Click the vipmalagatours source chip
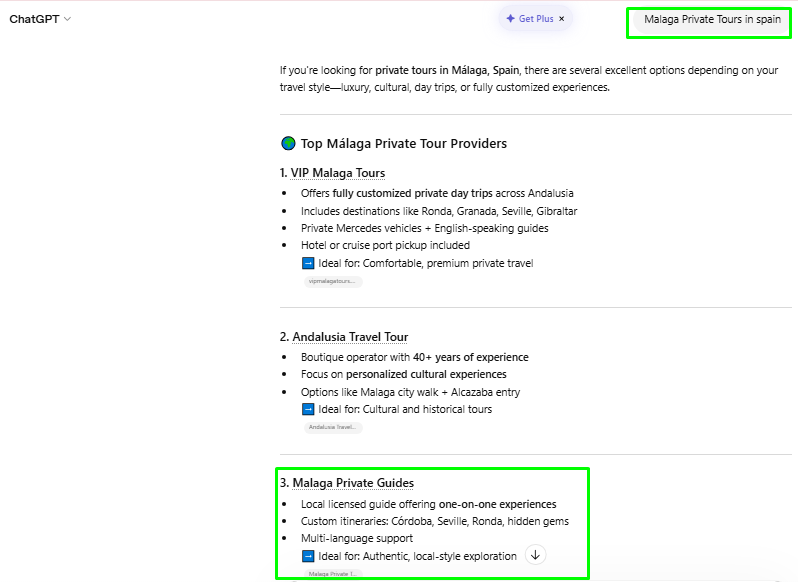This screenshot has height=582, width=798. [333, 282]
